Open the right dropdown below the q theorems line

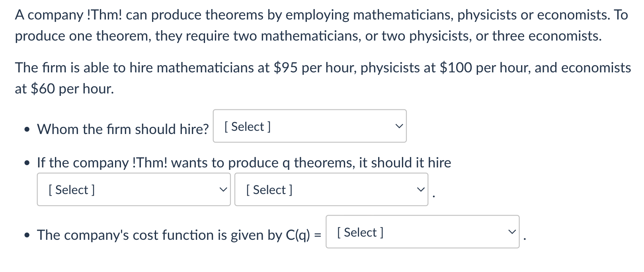pyautogui.click(x=331, y=189)
